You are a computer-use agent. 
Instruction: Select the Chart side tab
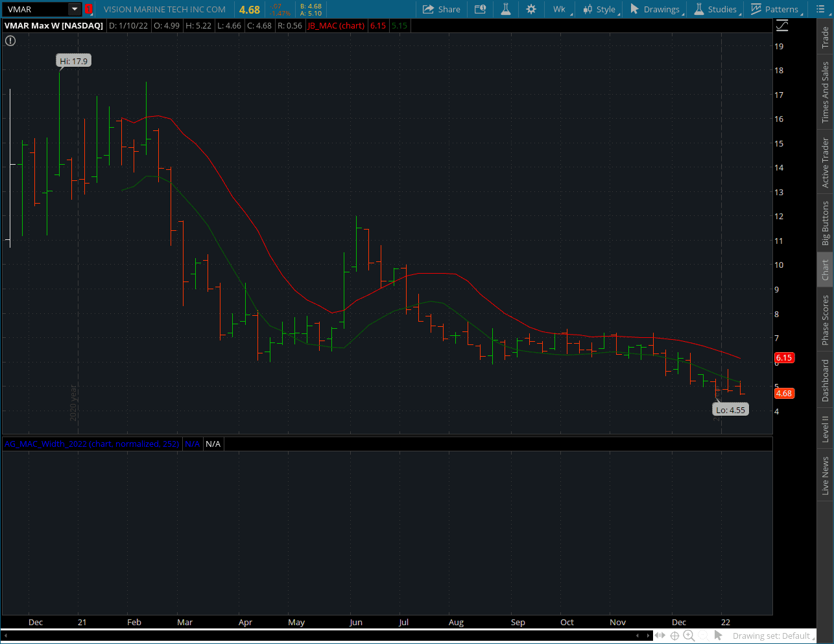click(825, 270)
